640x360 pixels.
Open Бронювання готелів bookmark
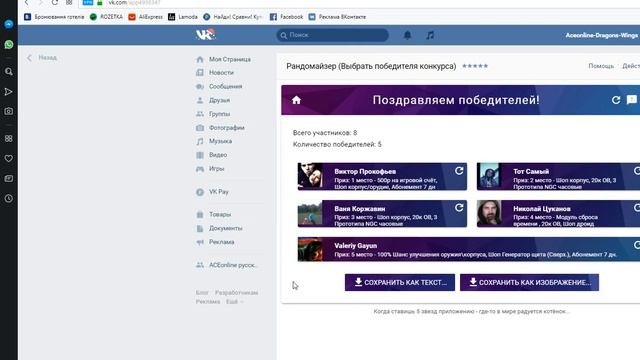54,17
